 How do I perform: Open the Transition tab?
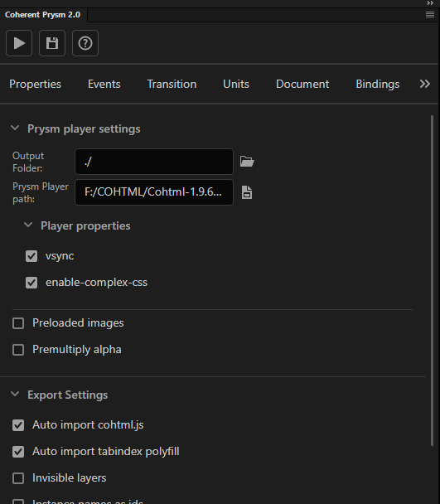172,84
